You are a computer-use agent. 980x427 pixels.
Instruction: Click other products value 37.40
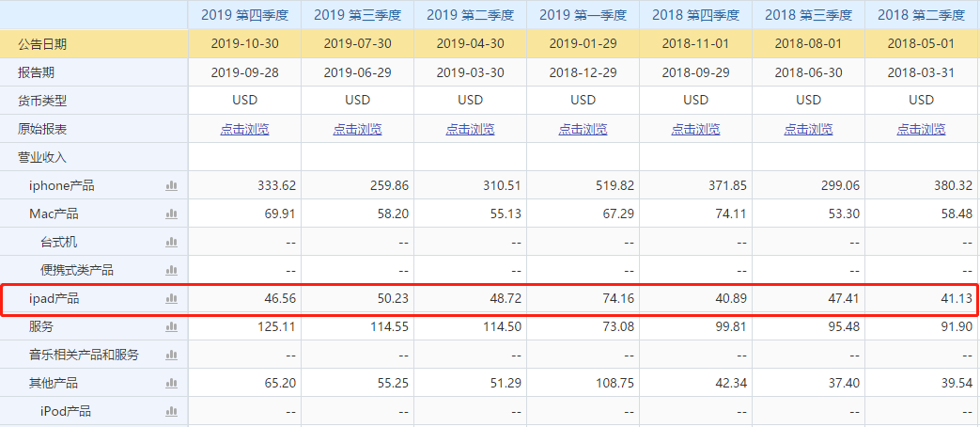pos(845,383)
